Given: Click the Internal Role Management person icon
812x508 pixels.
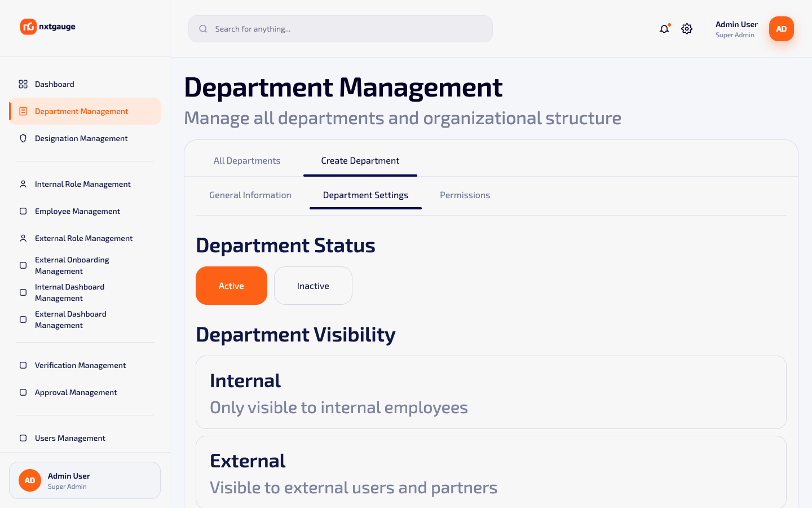Looking at the screenshot, I should coord(23,184).
